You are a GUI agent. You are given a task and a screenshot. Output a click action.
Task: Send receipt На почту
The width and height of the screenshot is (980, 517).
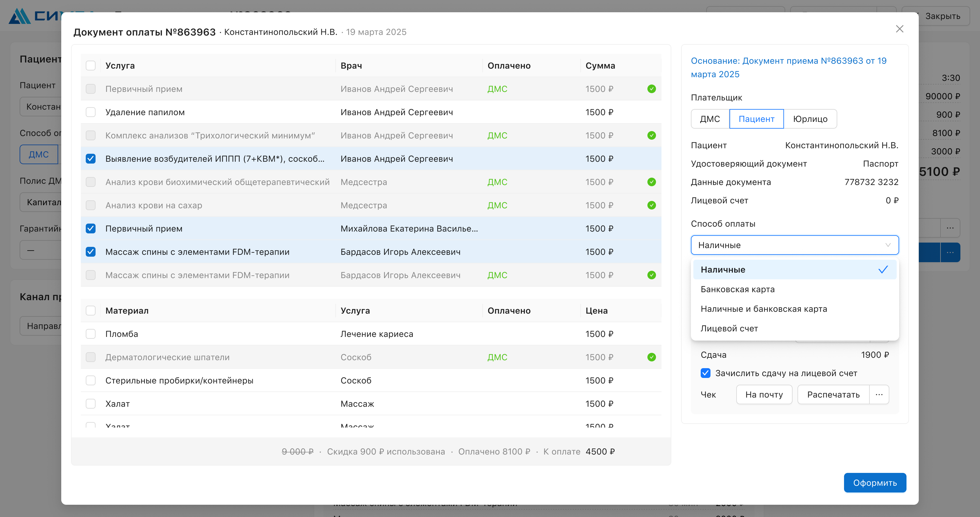pos(764,394)
